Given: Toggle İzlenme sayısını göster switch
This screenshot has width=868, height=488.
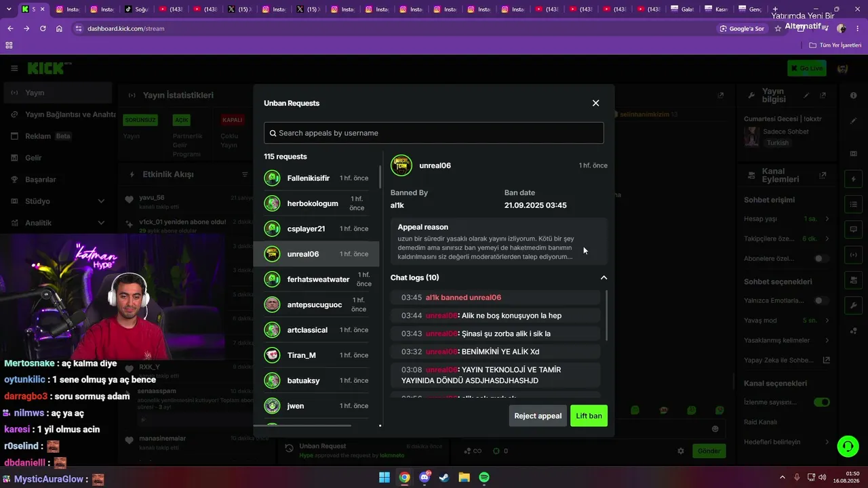Looking at the screenshot, I should [x=821, y=402].
